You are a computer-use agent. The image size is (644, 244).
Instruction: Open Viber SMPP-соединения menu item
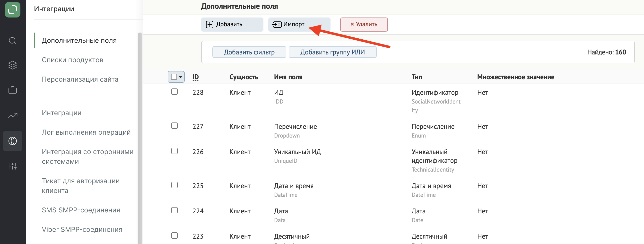click(x=82, y=230)
